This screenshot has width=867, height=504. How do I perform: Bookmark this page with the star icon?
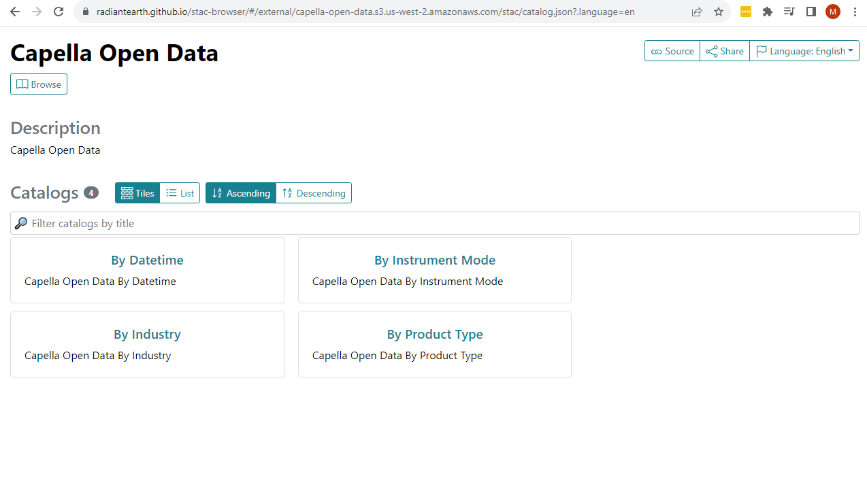(719, 12)
